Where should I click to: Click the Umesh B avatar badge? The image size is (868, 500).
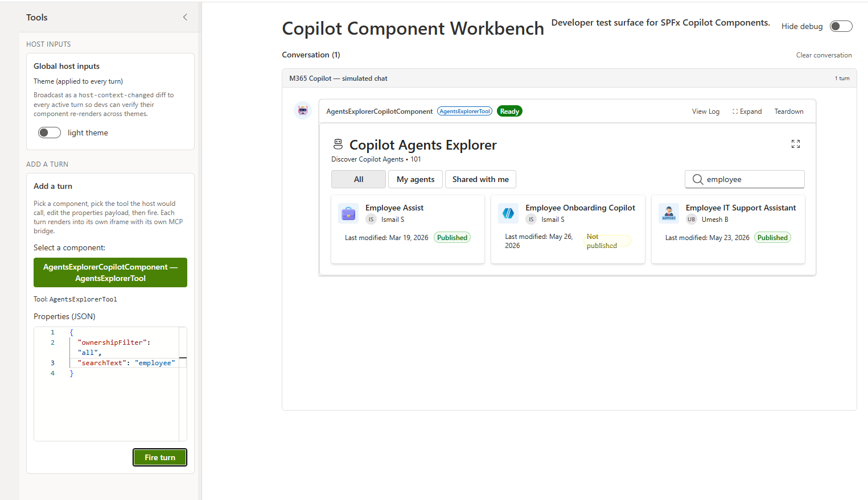(692, 220)
